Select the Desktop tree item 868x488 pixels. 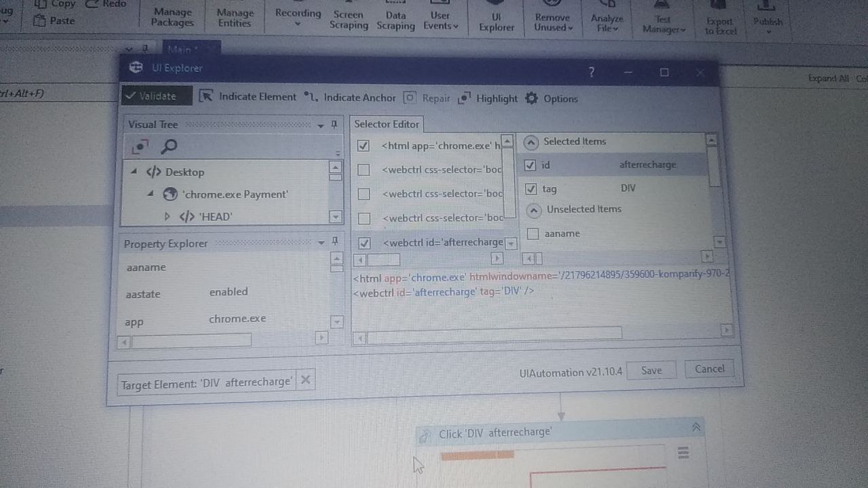pos(184,172)
